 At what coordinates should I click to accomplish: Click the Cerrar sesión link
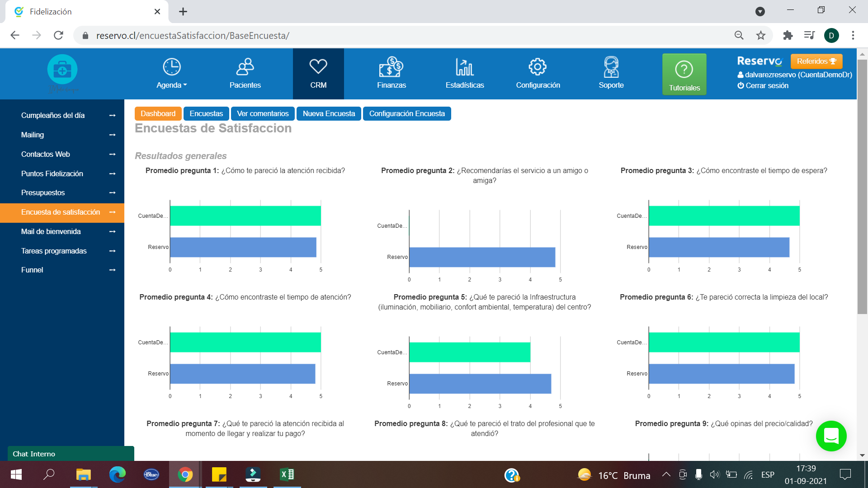763,86
